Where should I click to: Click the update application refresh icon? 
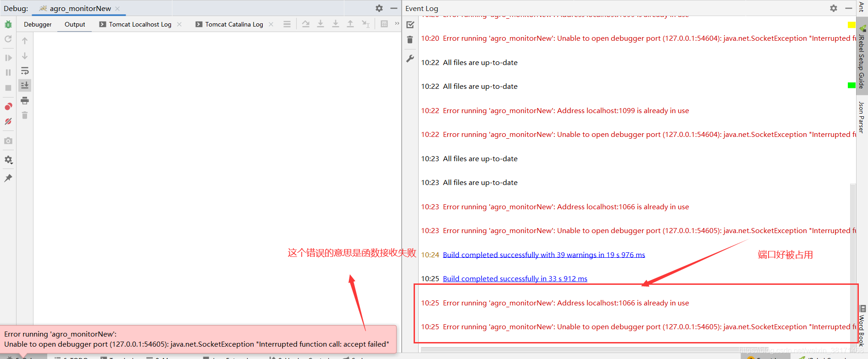click(x=8, y=39)
